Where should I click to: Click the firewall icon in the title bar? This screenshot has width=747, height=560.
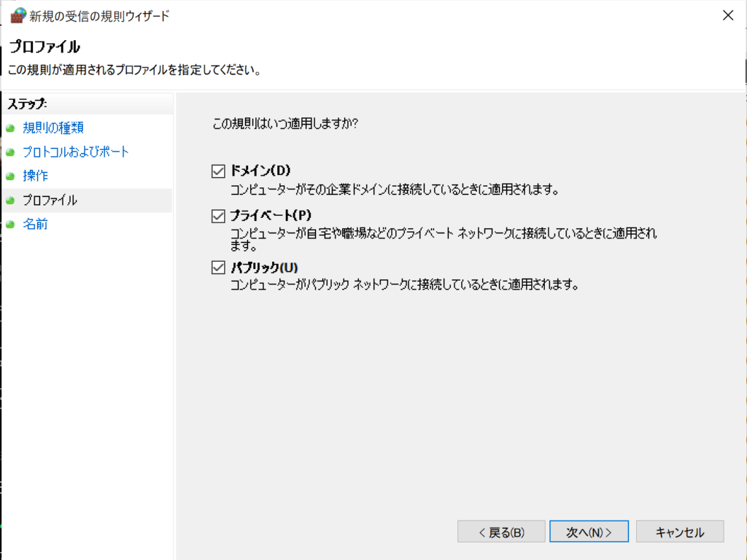coord(18,15)
